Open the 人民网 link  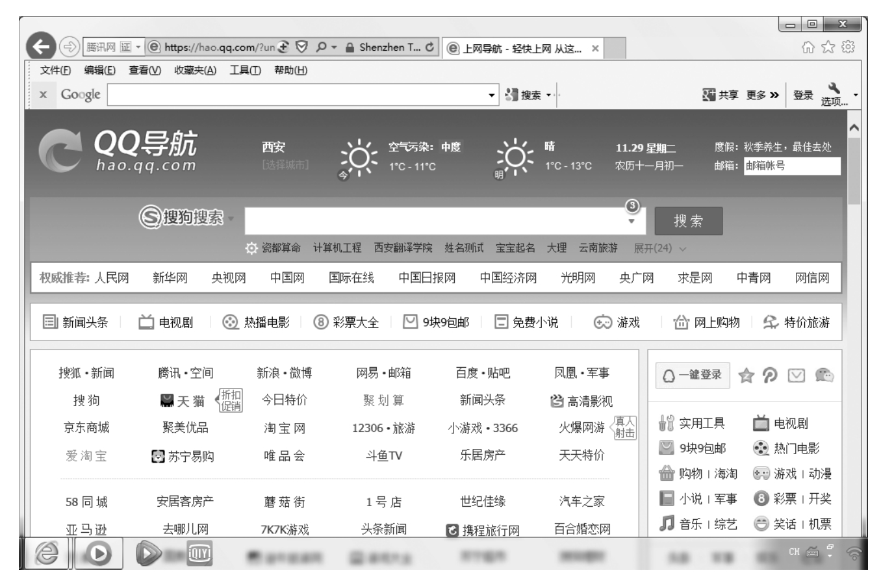pyautogui.click(x=112, y=278)
